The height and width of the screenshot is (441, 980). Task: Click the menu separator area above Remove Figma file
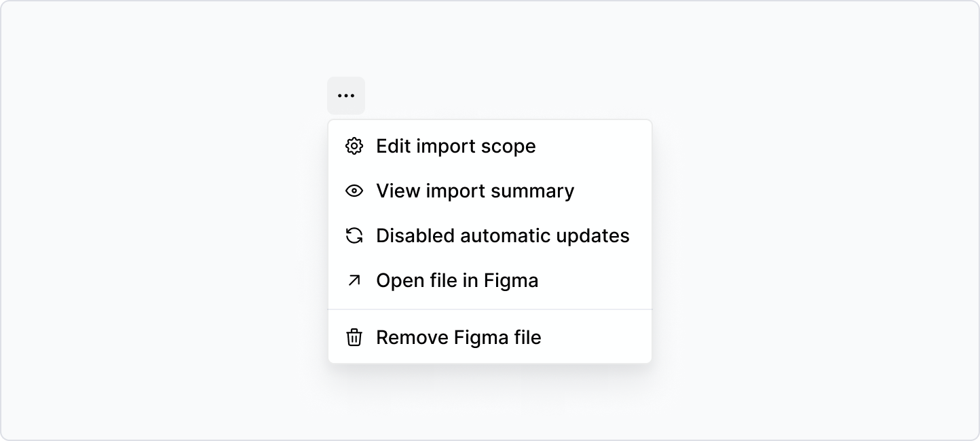[x=489, y=309]
